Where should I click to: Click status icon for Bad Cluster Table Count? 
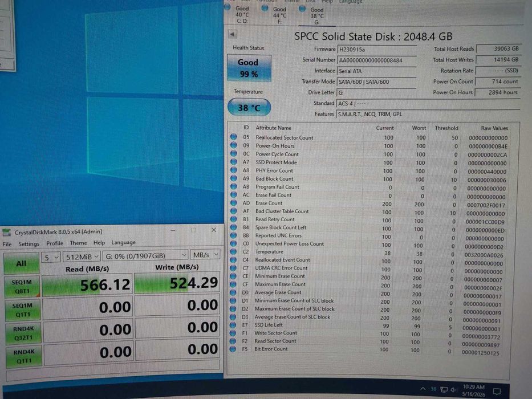point(234,211)
